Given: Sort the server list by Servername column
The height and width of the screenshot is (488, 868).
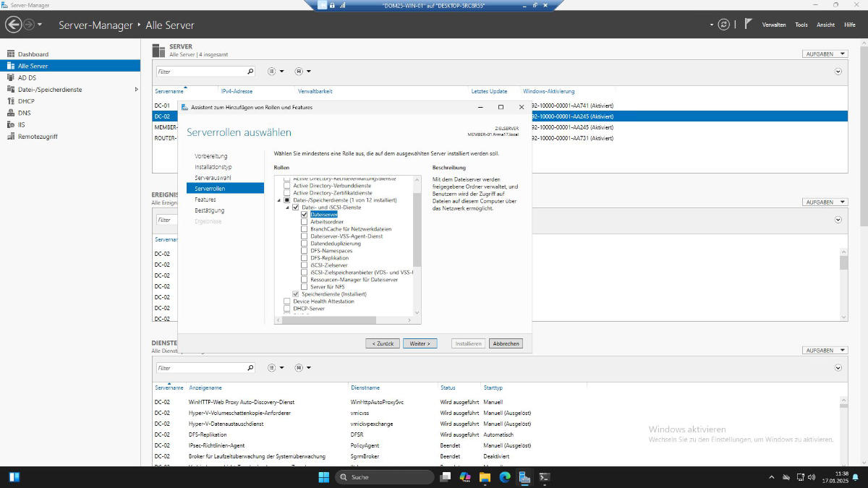Looking at the screenshot, I should tap(169, 92).
